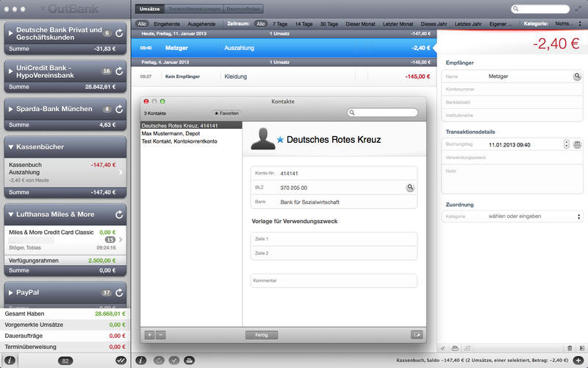The width and height of the screenshot is (588, 368).
Task: Select Deutsches Rotes Kreuz contact row
Action: [191, 125]
